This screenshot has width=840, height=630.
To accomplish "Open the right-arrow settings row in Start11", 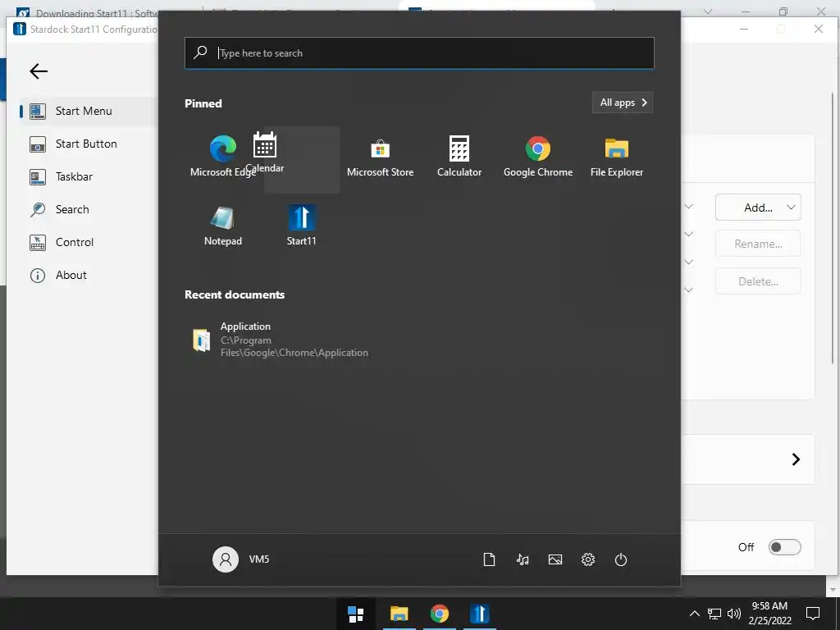I will click(796, 459).
